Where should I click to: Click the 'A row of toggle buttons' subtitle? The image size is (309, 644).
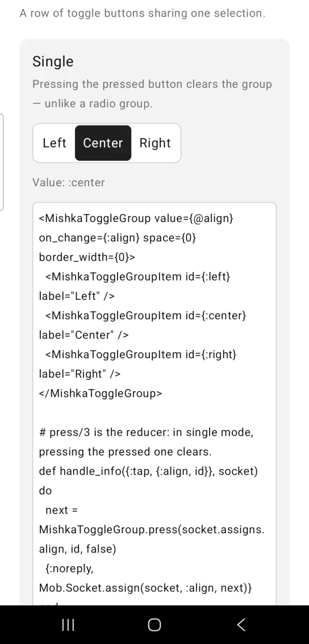[x=142, y=12]
